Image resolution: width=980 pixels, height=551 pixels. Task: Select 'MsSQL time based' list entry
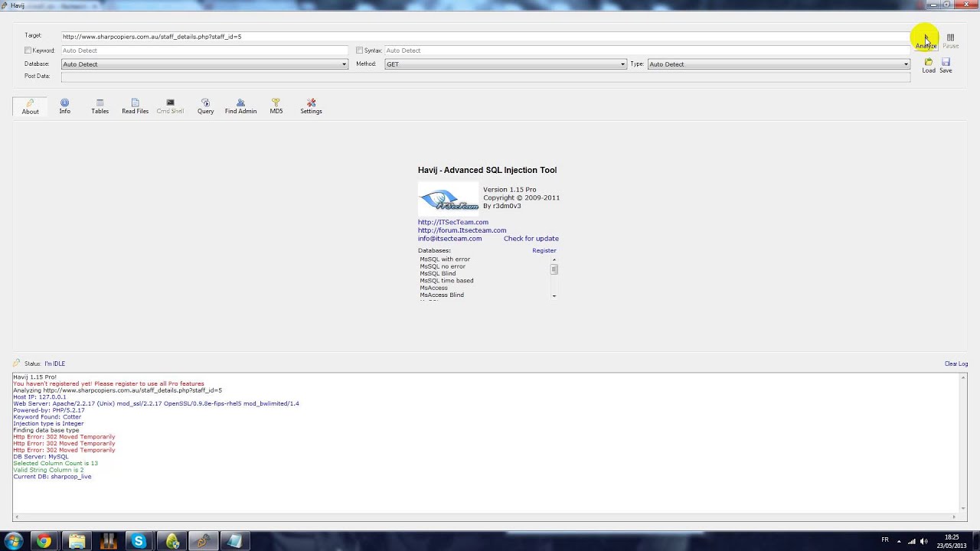446,281
